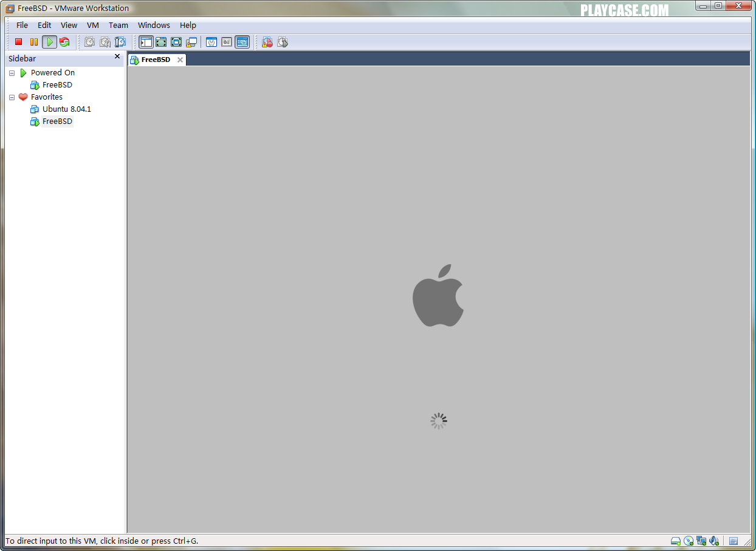Viewport: 756px width, 551px height.
Task: Click the network adapter status bar icon
Action: tap(701, 541)
